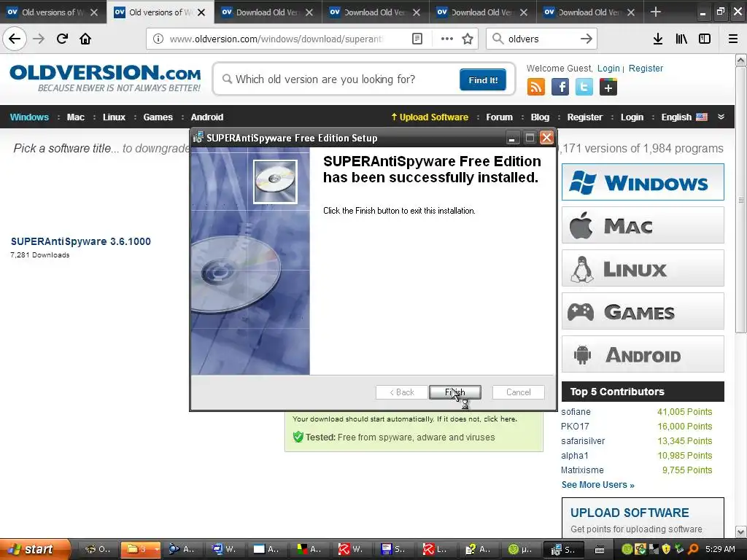Click the OldVersion.com logo
The image size is (747, 560).
click(105, 79)
